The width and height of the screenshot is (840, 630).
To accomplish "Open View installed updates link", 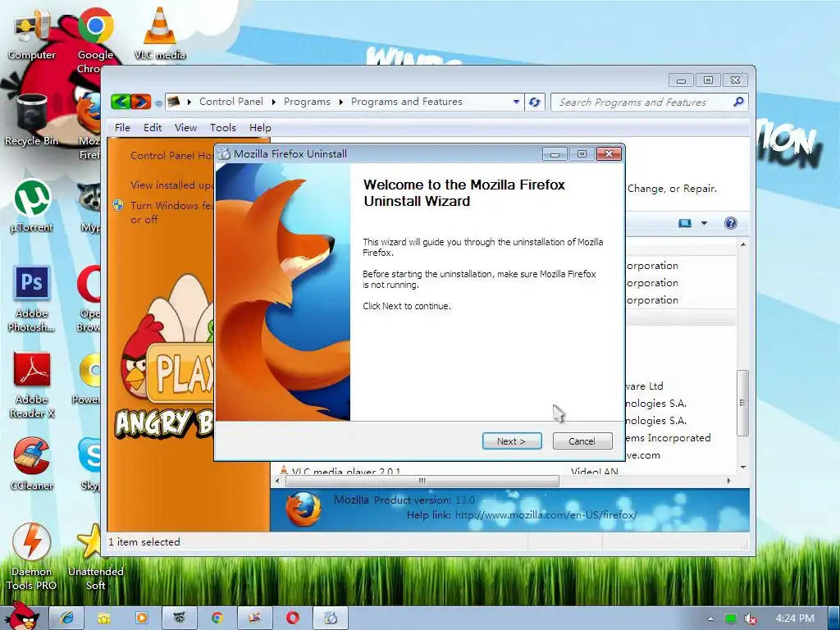I will tap(171, 185).
